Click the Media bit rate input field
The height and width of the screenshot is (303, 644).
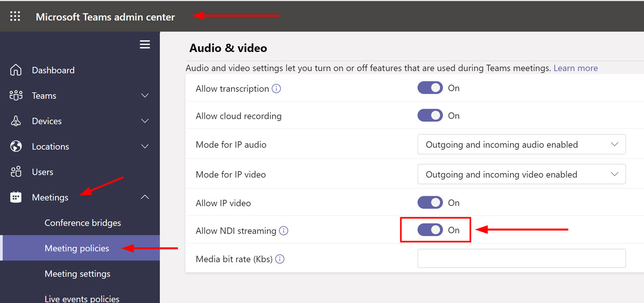point(522,258)
